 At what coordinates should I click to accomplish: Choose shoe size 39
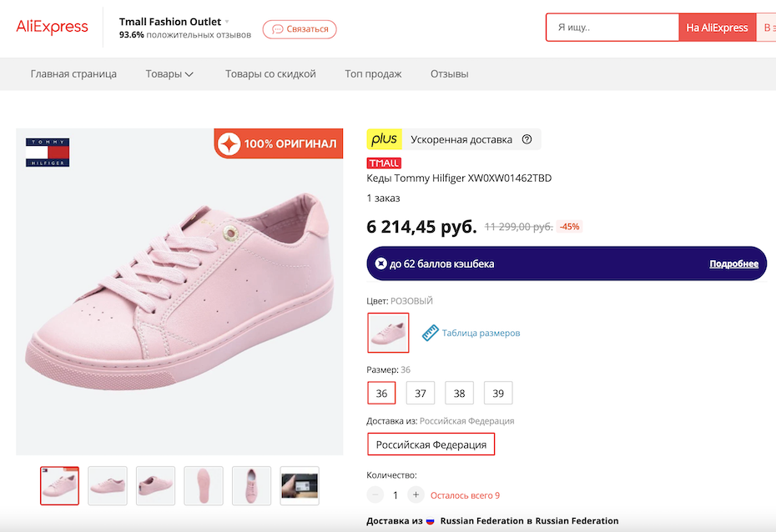(498, 393)
